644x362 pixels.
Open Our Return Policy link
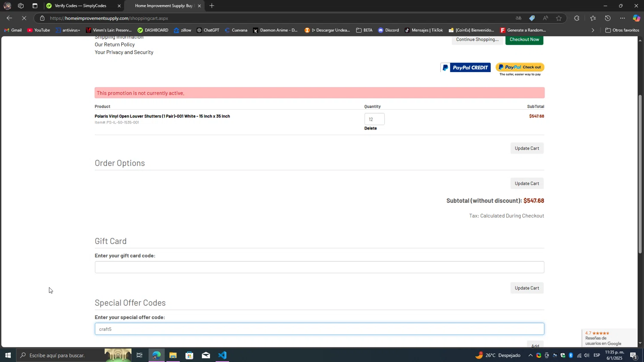coord(115,45)
